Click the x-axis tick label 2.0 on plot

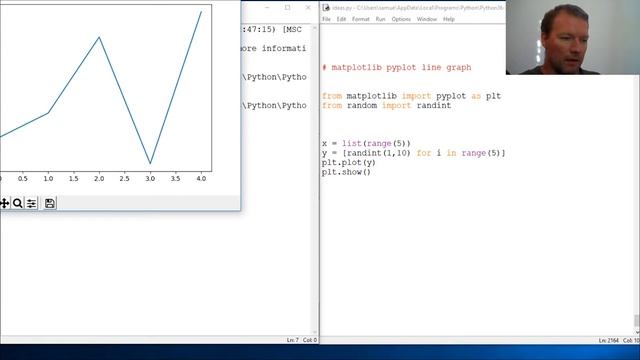pos(99,178)
